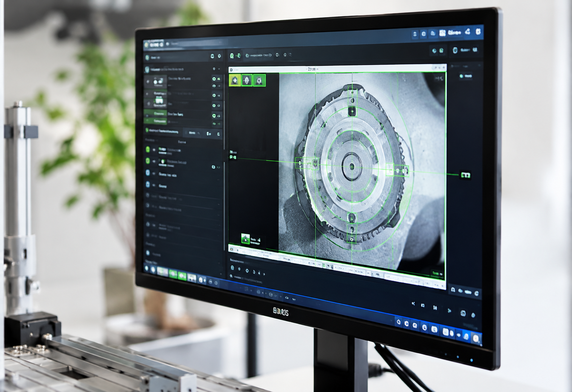Viewport: 572px width, 392px height.
Task: Select the yellow-green first thumbnail atop the viewer
Action: pyautogui.click(x=235, y=80)
